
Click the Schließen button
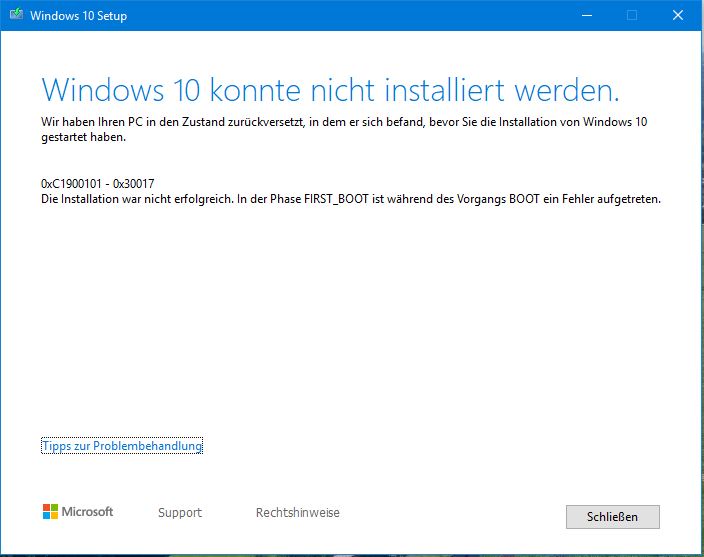click(x=612, y=517)
